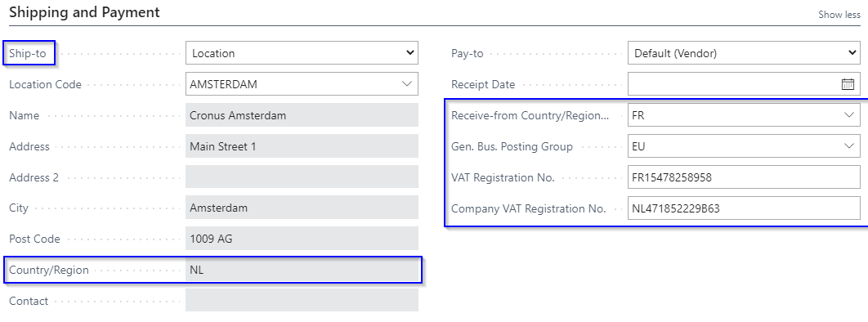868x322 pixels.
Task: Click the Post Code field 1009 AG
Action: 302,239
